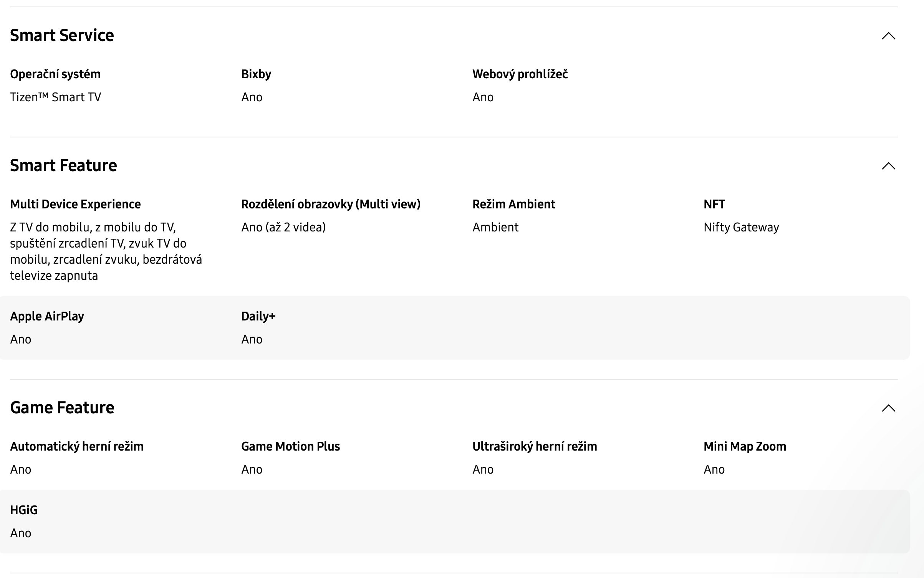Click the Webový prohlížeč label

tap(520, 74)
